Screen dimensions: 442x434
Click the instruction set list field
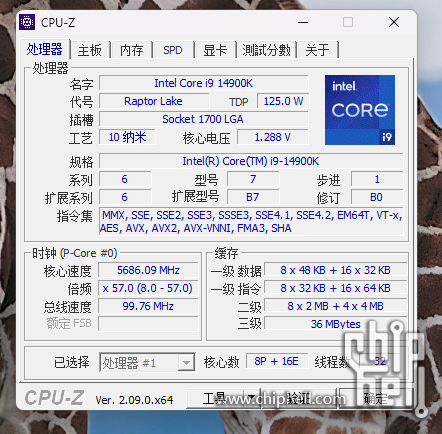(251, 221)
